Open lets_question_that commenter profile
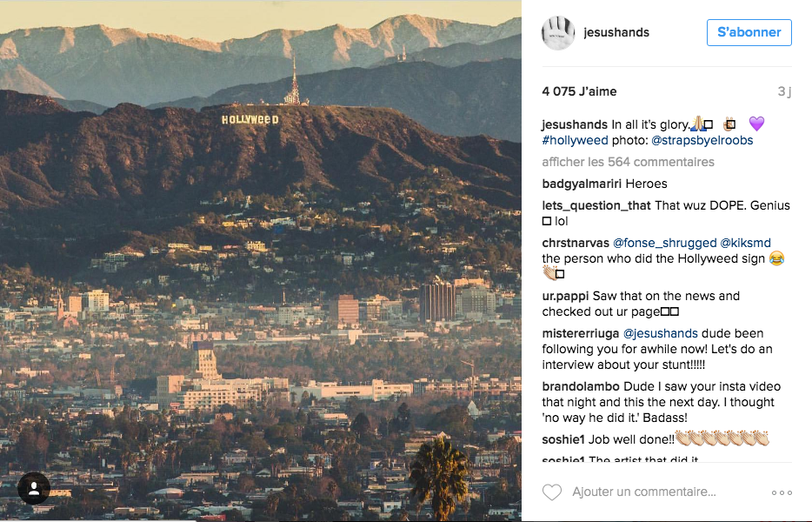This screenshot has height=522, width=812. pyautogui.click(x=596, y=205)
